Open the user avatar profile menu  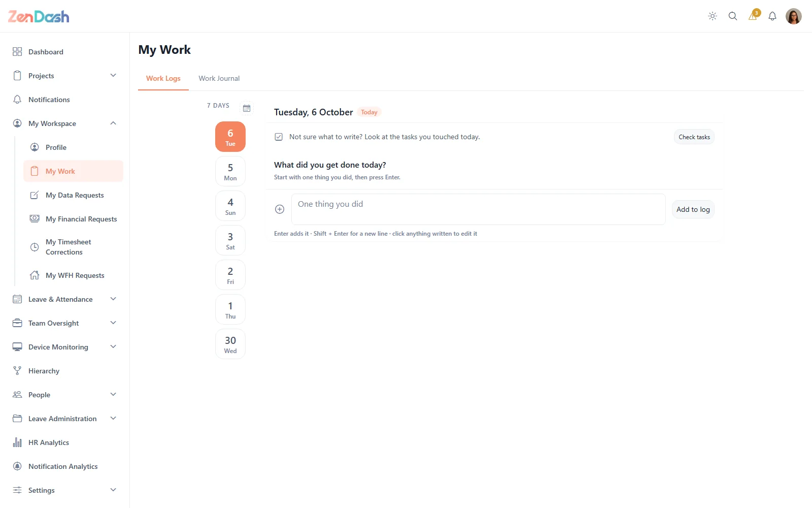point(794,16)
